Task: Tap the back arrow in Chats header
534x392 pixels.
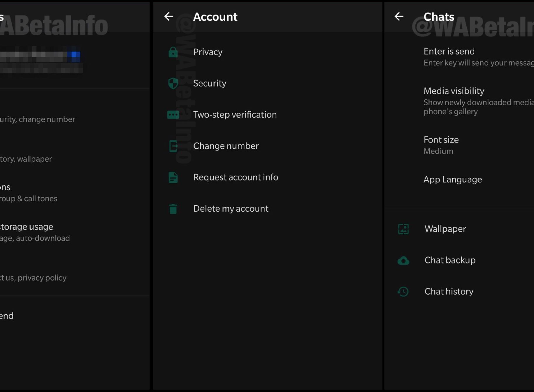Action: point(399,17)
